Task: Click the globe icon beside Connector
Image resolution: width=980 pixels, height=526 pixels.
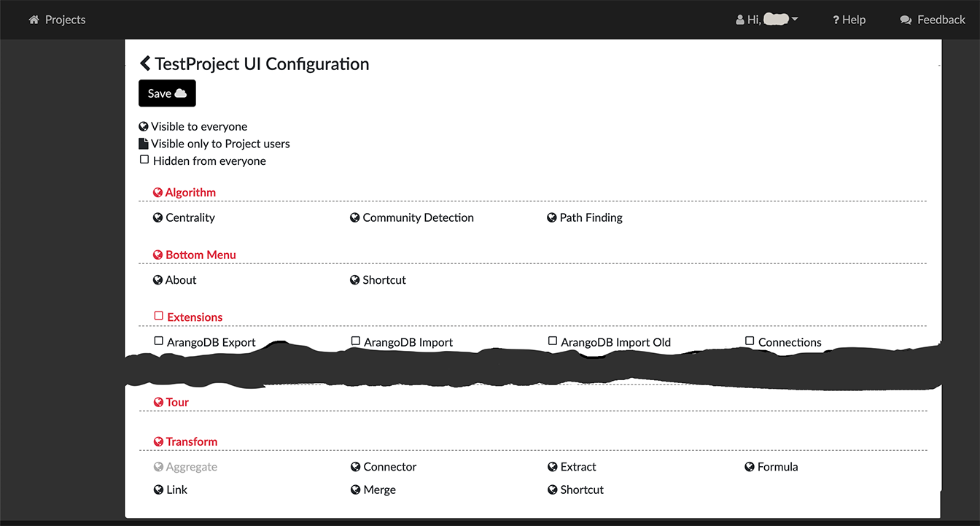Action: tap(355, 467)
